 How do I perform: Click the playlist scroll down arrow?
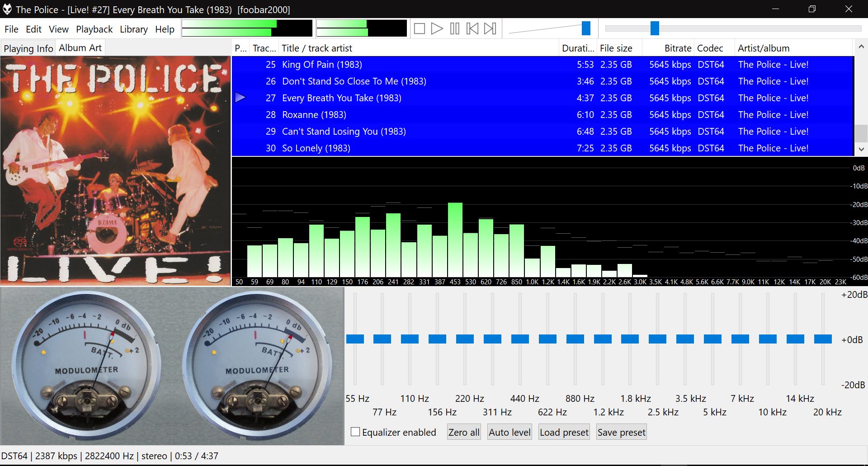pos(861,149)
